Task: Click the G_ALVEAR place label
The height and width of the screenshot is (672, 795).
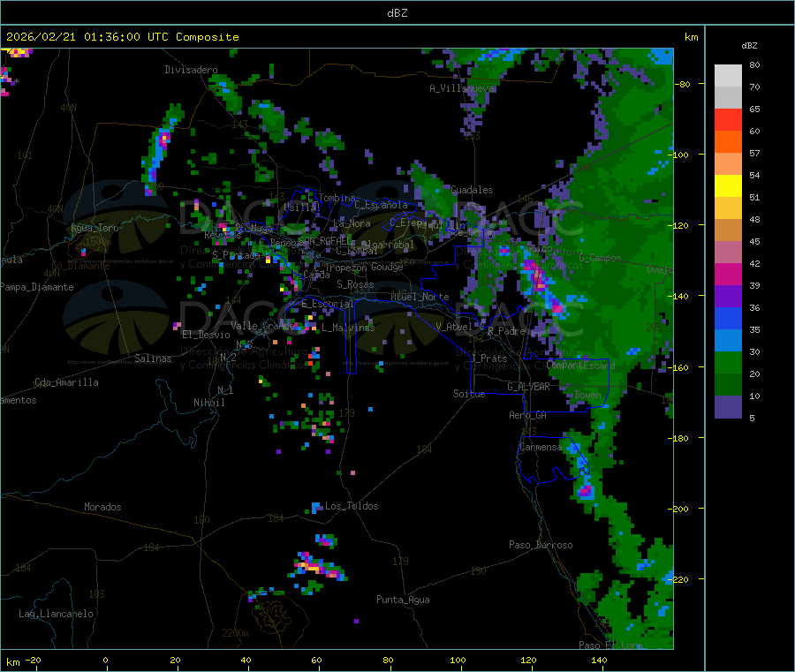Action: pos(528,387)
